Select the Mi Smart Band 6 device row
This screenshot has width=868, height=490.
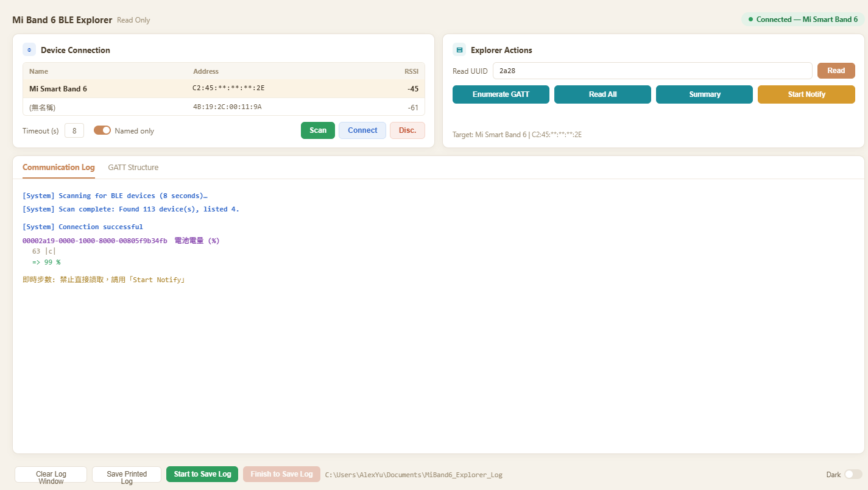[x=224, y=89]
